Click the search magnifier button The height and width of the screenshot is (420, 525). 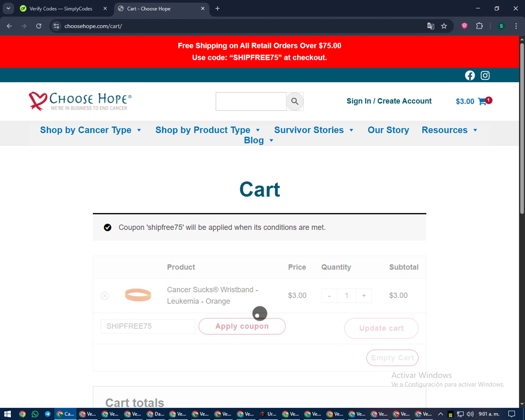tap(295, 101)
